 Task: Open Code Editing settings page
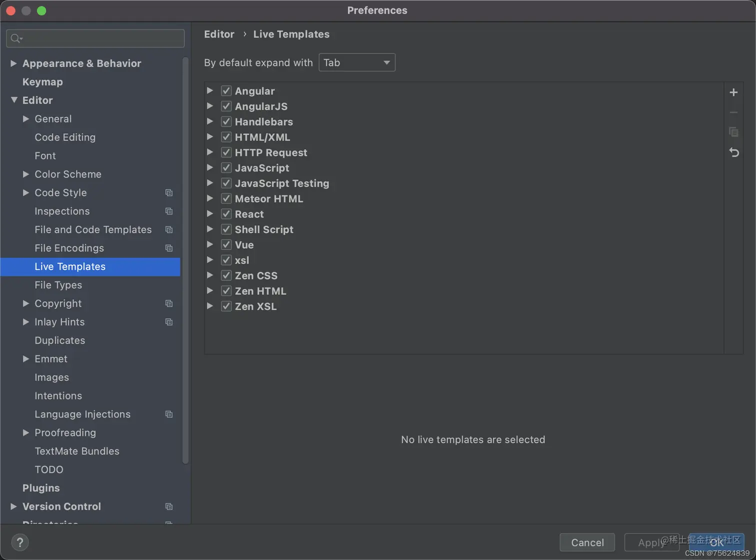65,137
